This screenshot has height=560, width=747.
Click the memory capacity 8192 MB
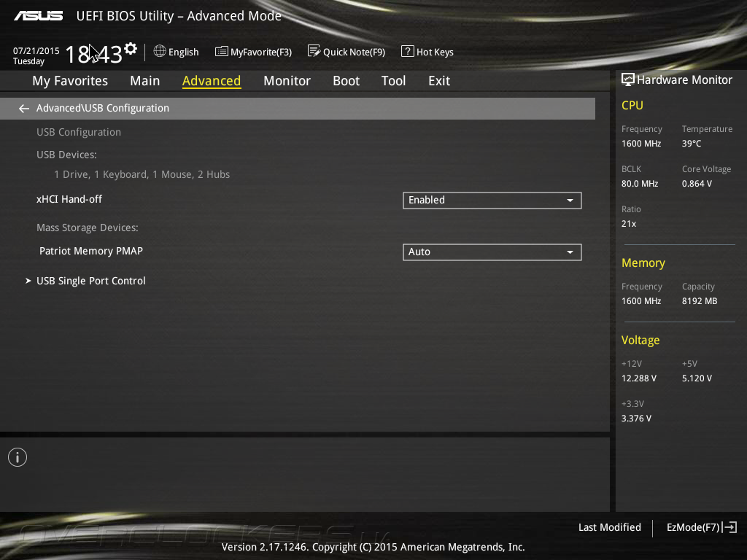point(700,301)
